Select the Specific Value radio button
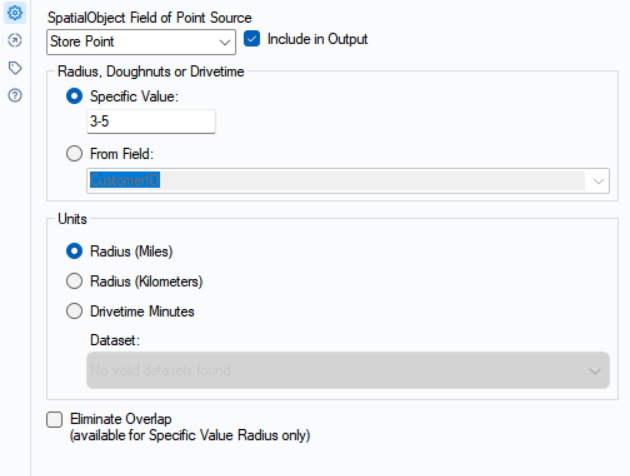 point(74,96)
